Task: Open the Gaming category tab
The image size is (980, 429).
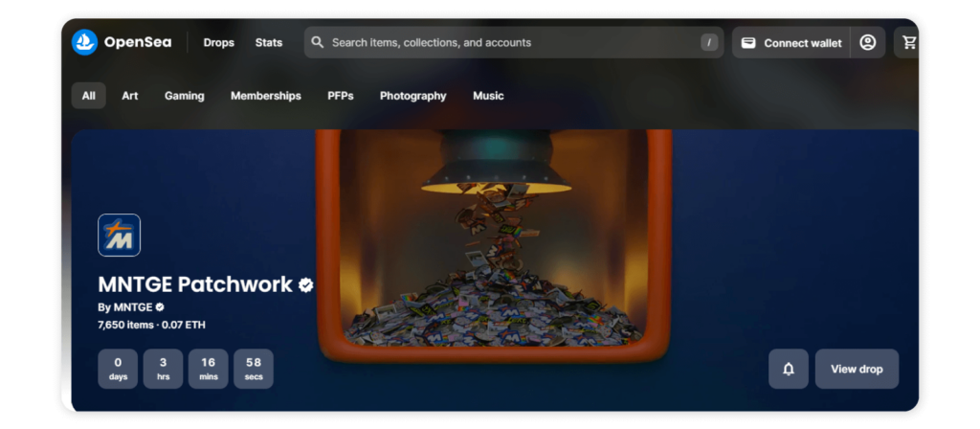Action: (x=185, y=96)
